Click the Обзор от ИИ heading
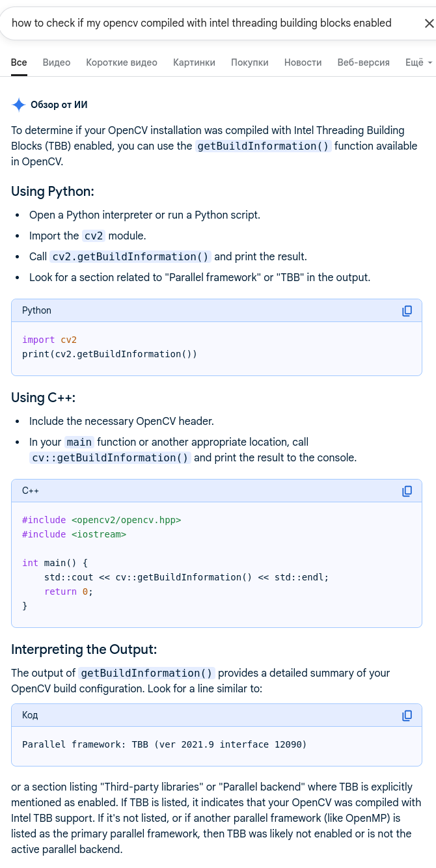The height and width of the screenshot is (868, 436). coord(68,105)
